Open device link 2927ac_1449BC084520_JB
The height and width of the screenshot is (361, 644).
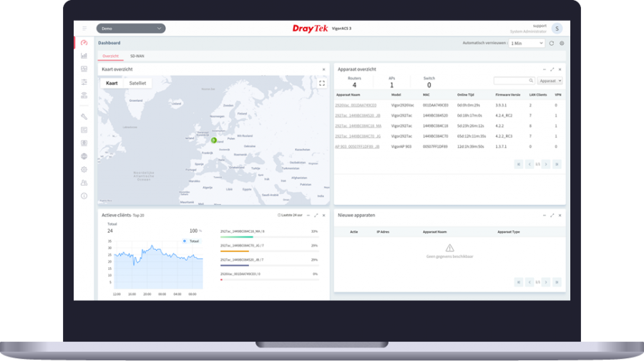(358, 115)
